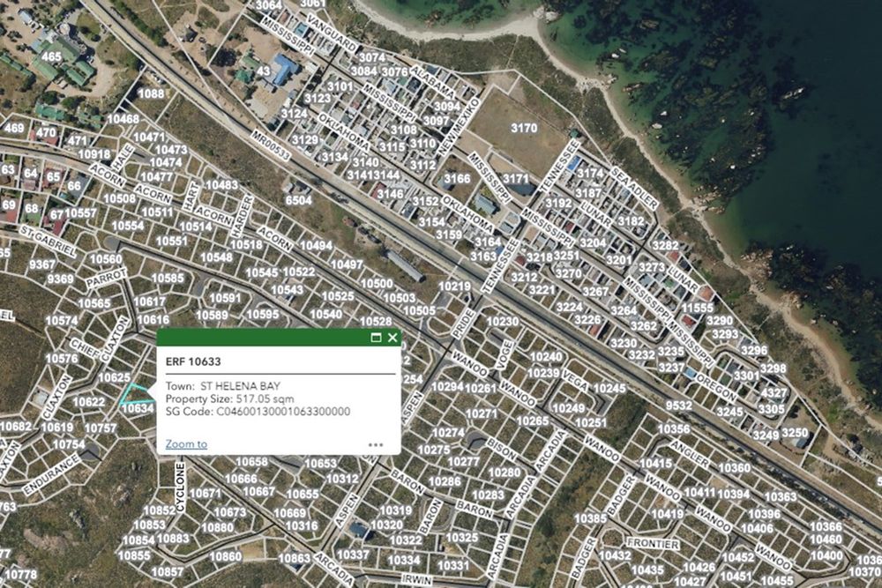Select parcel 3170 on the map
Screen dimensions: 882x588
pos(524,128)
